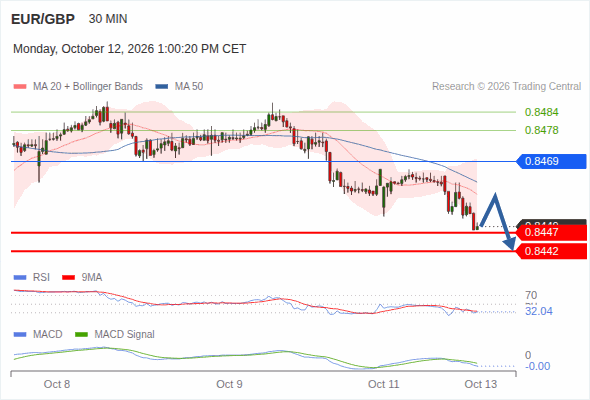Viewport: 590px width, 400px height.
Task: Click the MA 50 legend label
Action: pyautogui.click(x=189, y=87)
